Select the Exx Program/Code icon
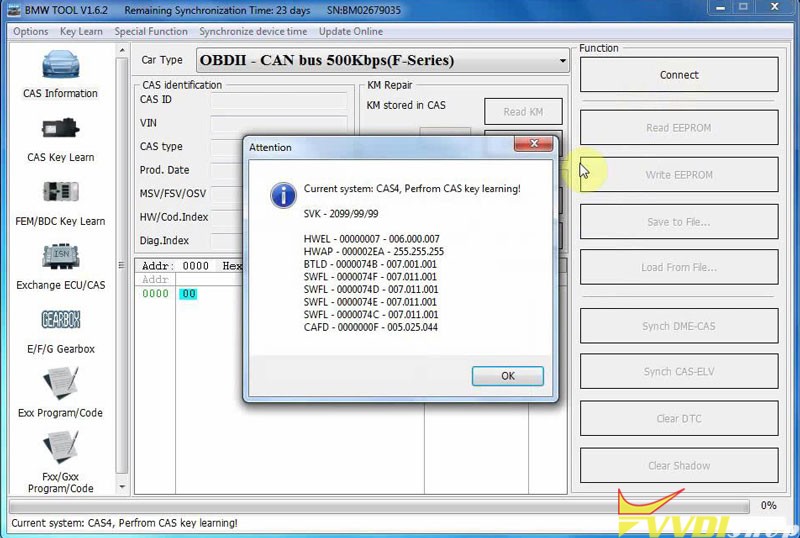The image size is (800, 538). [60, 383]
